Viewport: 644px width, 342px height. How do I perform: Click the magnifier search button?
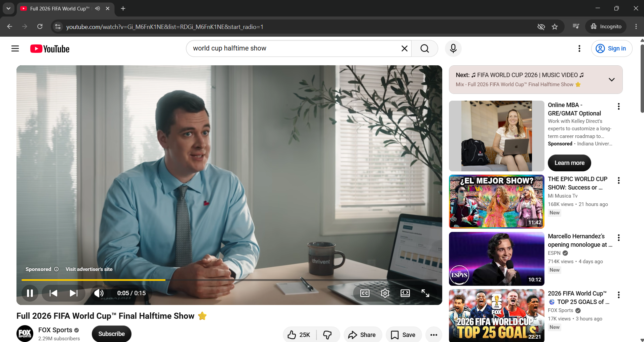[425, 48]
